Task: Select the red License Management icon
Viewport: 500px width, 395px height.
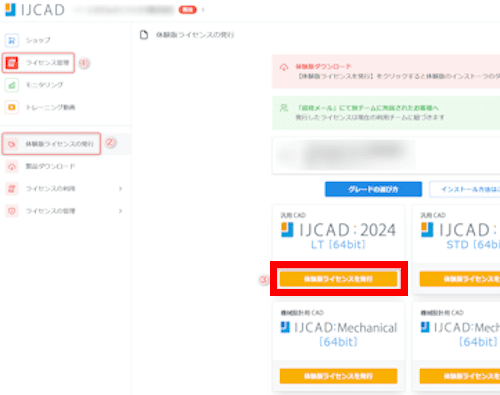Action: [12, 63]
